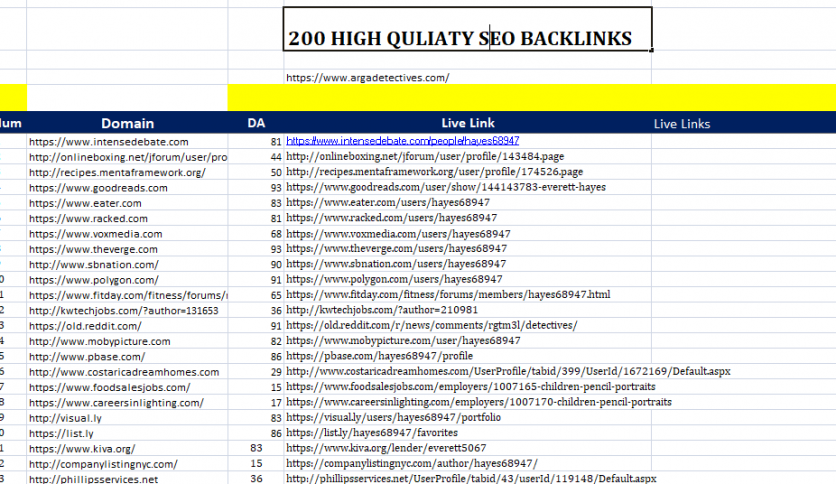Click old.reddit.com news comments detectives link cell

(431, 325)
